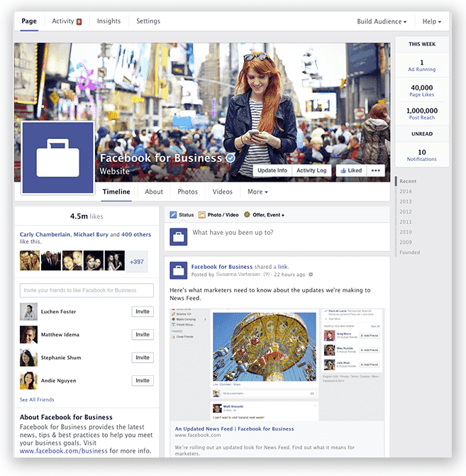The width and height of the screenshot is (466, 476).
Task: Click the briefcase profile picture
Action: (58, 157)
